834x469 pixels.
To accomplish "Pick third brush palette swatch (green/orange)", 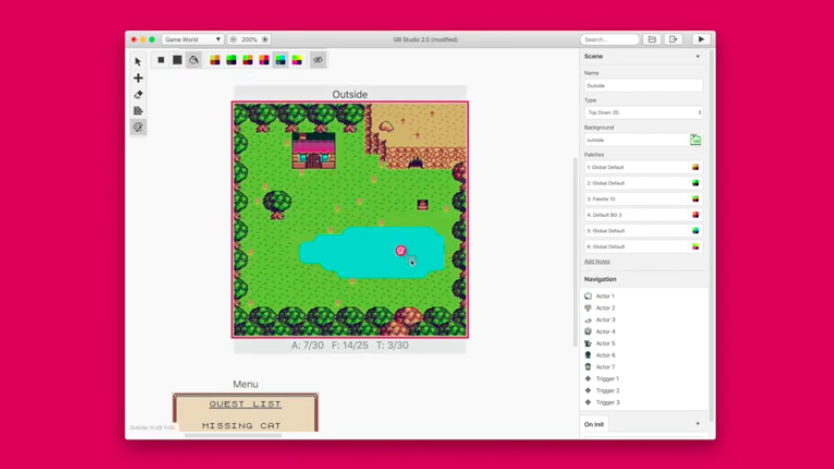I will pyautogui.click(x=248, y=60).
